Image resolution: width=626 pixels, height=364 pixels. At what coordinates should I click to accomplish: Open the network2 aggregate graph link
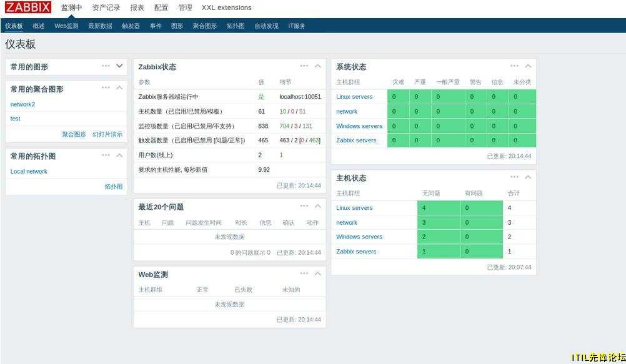tap(22, 104)
